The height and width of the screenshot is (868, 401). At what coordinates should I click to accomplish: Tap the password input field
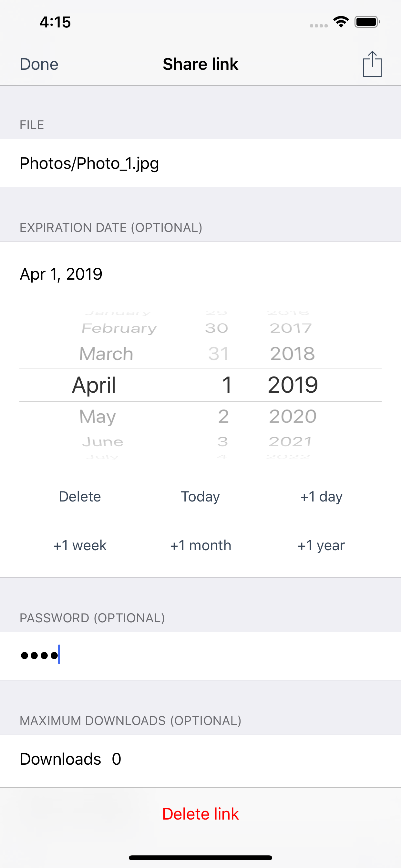tap(200, 656)
